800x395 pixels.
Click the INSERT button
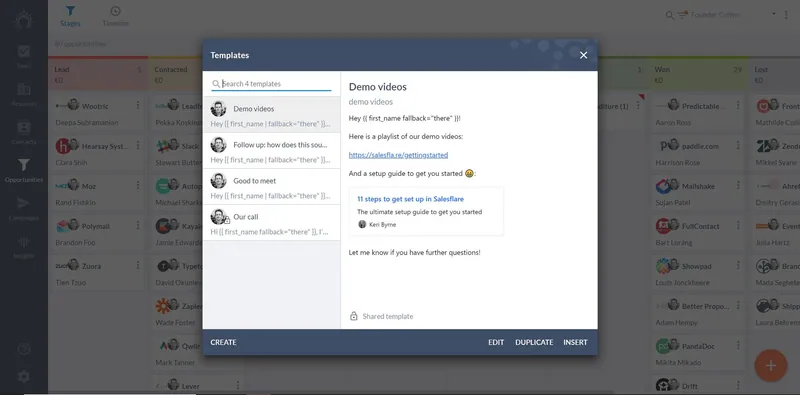pyautogui.click(x=576, y=342)
